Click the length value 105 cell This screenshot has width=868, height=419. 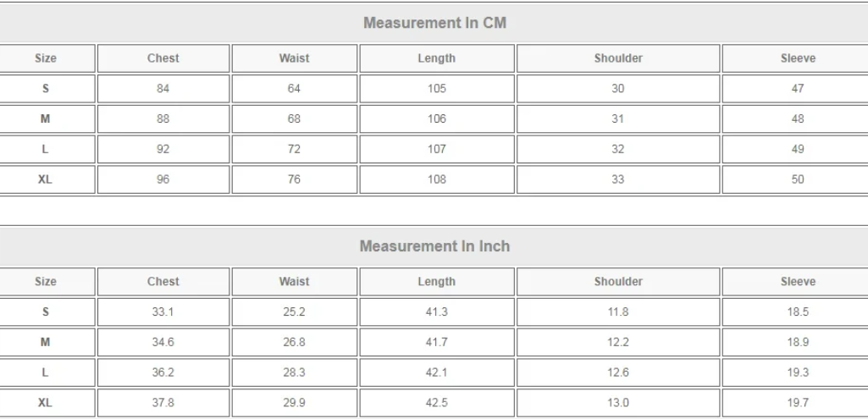437,89
